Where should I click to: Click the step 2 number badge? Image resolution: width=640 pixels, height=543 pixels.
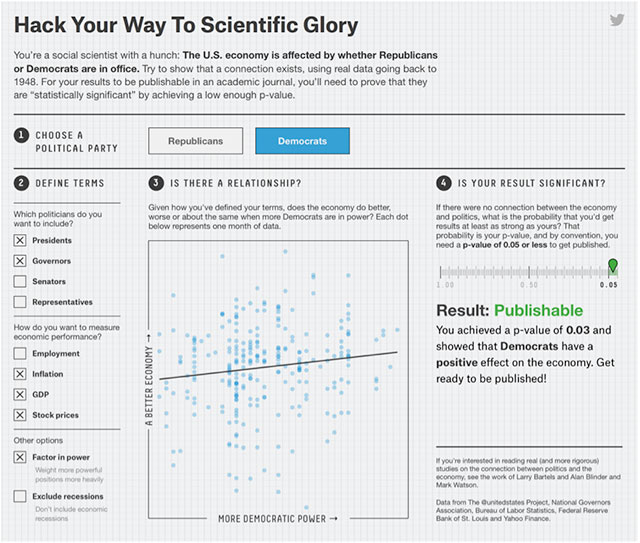pos(21,183)
